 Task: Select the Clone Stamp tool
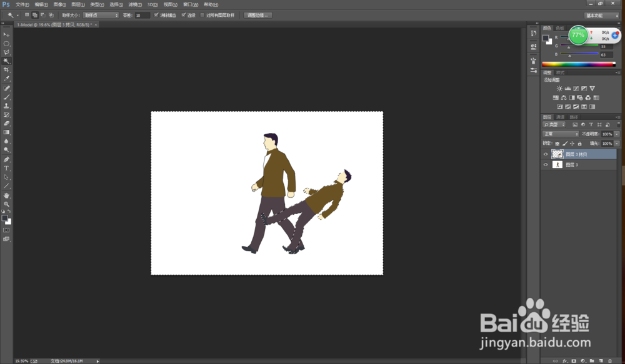pos(6,106)
